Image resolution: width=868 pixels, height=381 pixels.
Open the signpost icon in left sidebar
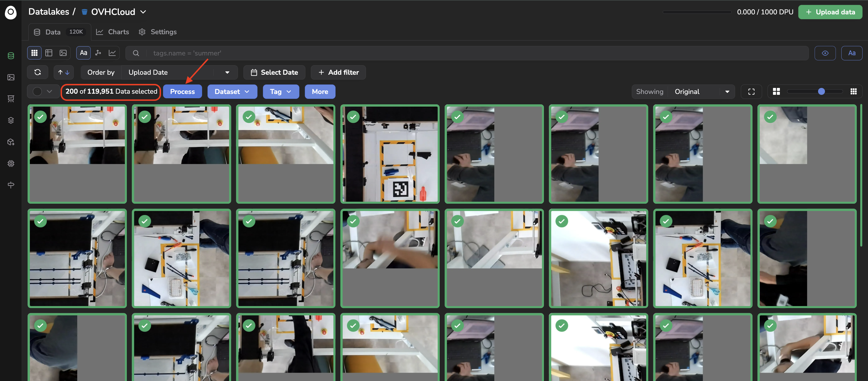pyautogui.click(x=11, y=185)
